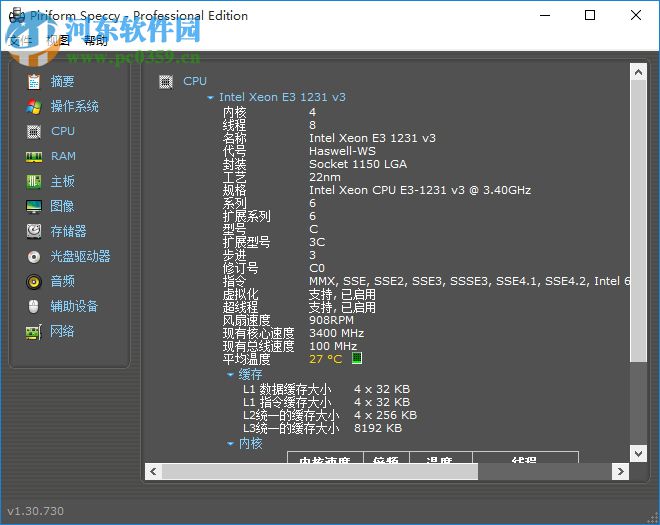660x525 pixels.
Task: Click the vertical scrollbar down arrow
Action: (638, 453)
